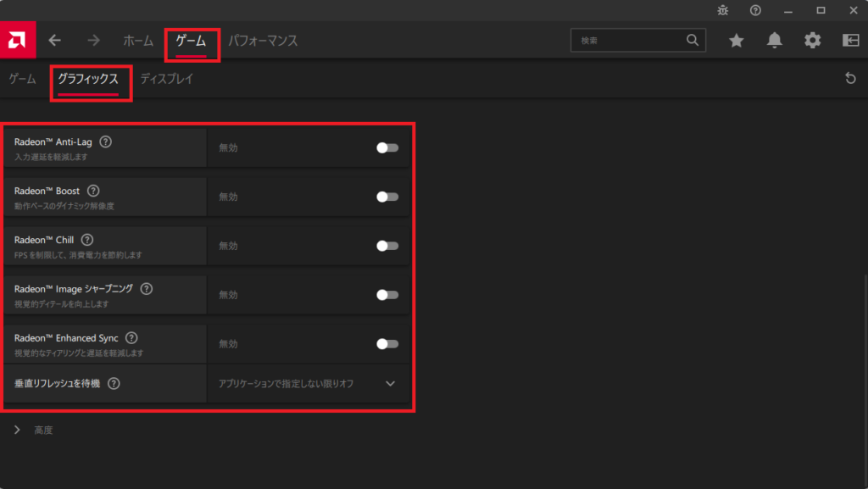Go back with the left arrow

pos(54,41)
